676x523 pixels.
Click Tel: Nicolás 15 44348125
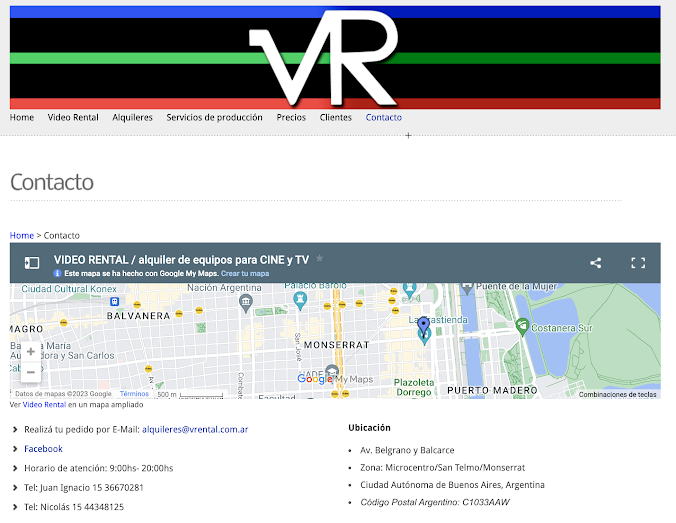point(74,507)
